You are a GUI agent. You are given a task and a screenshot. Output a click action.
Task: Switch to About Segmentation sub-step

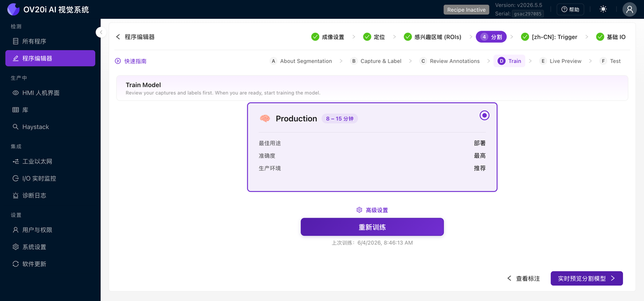tap(301, 61)
